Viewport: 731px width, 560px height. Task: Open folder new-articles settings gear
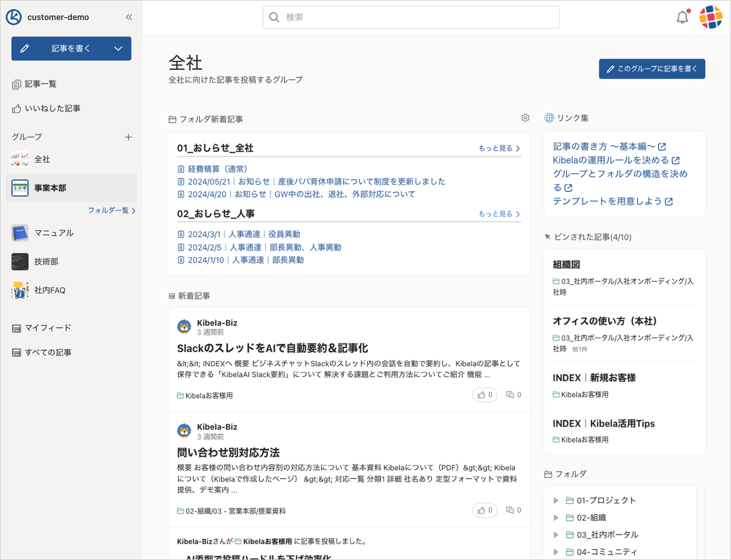coord(525,118)
